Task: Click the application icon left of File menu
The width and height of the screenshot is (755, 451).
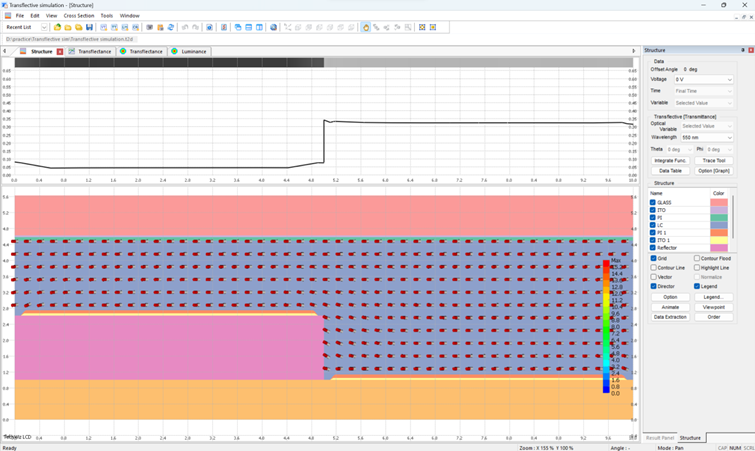Action: coord(8,16)
